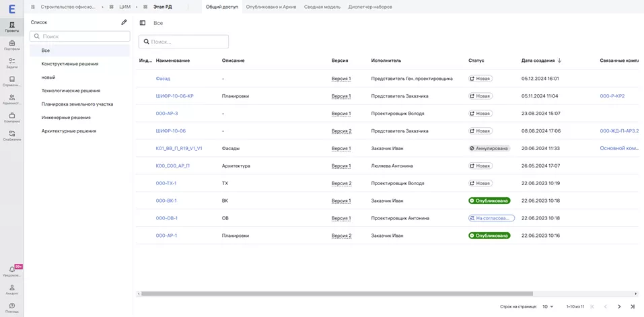Click the pencil edit icon beside Список
The width and height of the screenshot is (644, 317).
coord(124,22)
